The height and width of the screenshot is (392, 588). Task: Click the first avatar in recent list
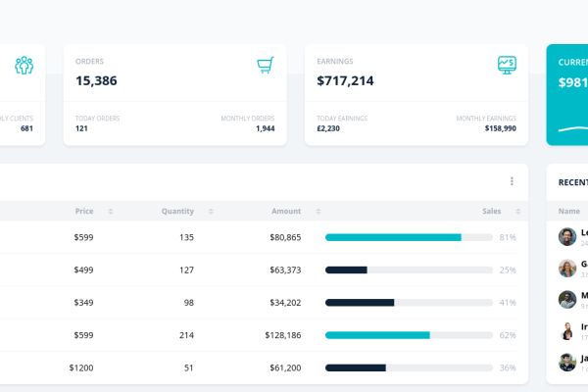pos(567,237)
